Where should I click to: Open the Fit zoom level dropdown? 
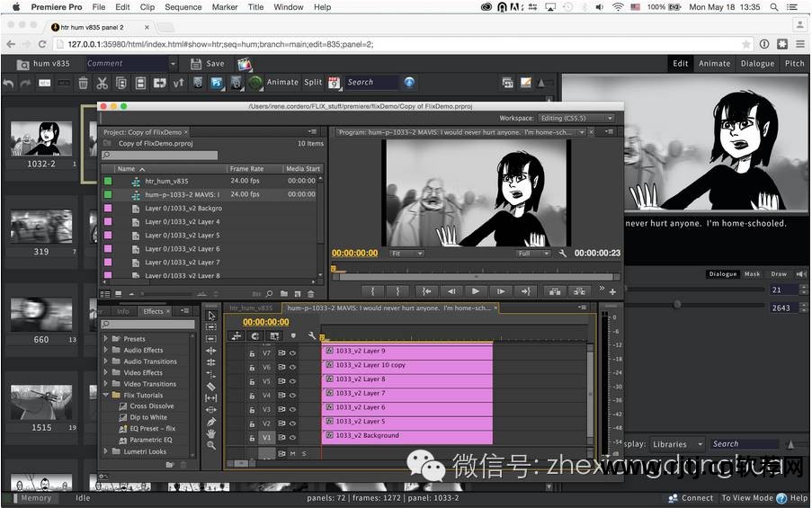click(406, 254)
